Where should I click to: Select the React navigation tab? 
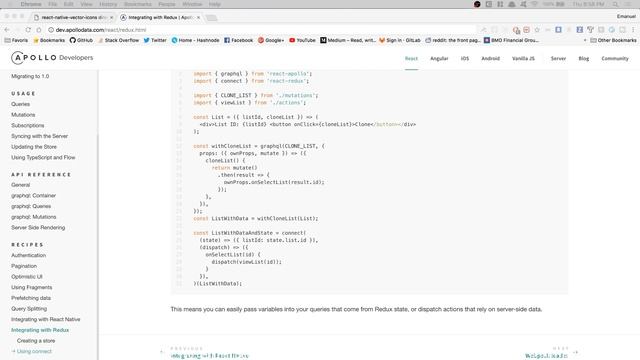tap(411, 59)
